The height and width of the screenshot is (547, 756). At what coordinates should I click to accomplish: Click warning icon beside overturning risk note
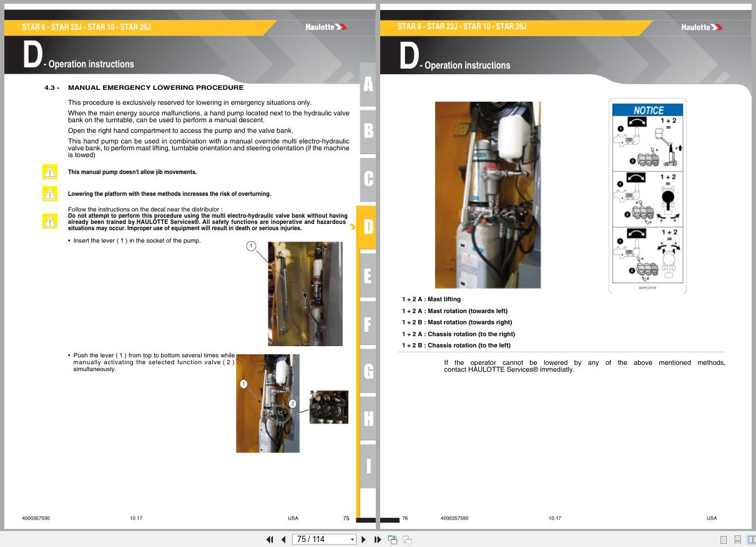pos(49,193)
